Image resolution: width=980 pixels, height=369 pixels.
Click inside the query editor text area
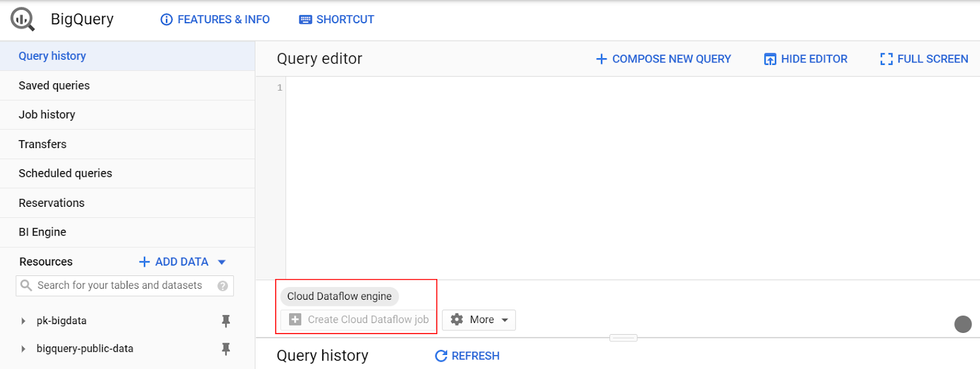point(633,178)
